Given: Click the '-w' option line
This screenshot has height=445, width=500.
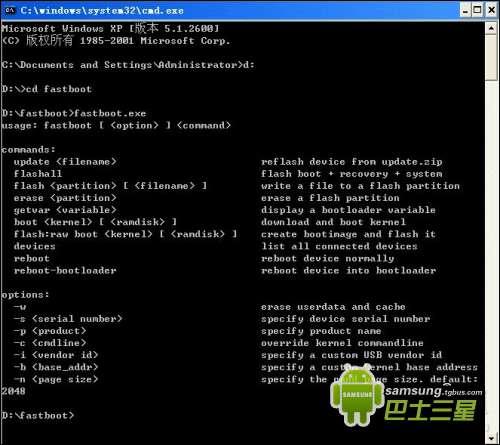Looking at the screenshot, I should [20, 307].
